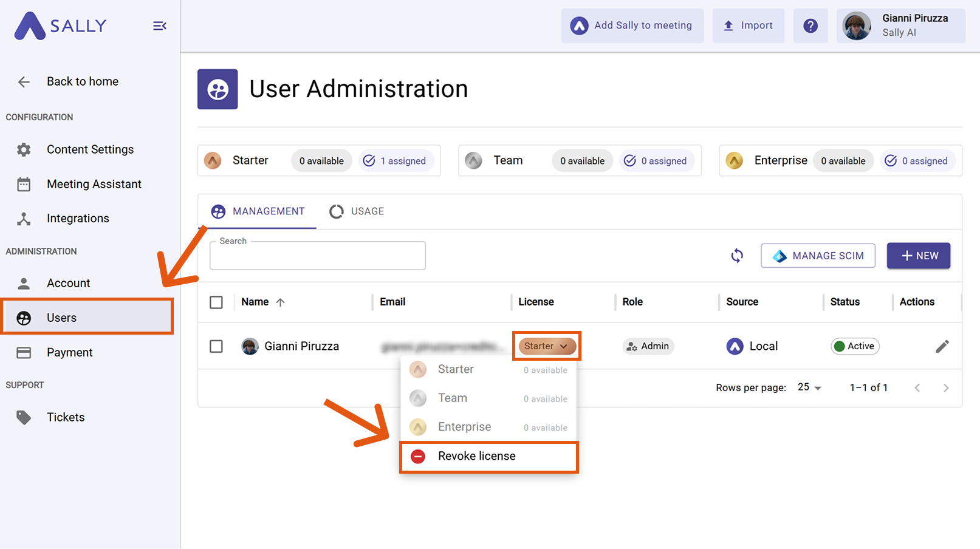
Task: Click the Add Sally to meeting button
Action: point(632,26)
